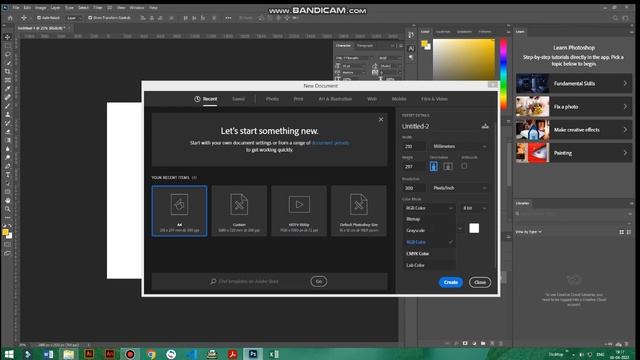Select the Crop tool
This screenshot has width=640, height=360.
coord(7,71)
